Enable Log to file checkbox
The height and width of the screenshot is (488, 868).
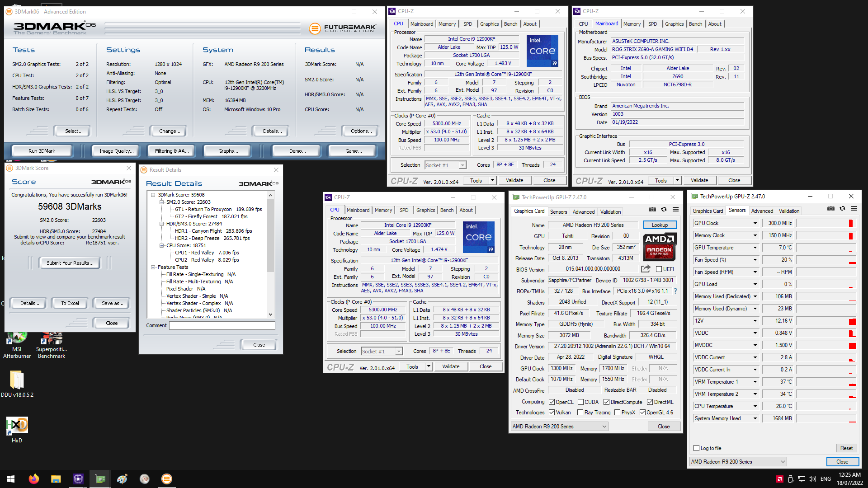[x=696, y=448]
